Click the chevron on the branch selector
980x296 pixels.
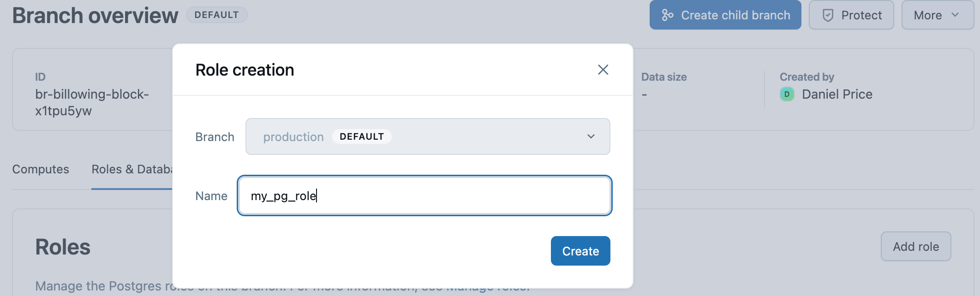point(590,136)
